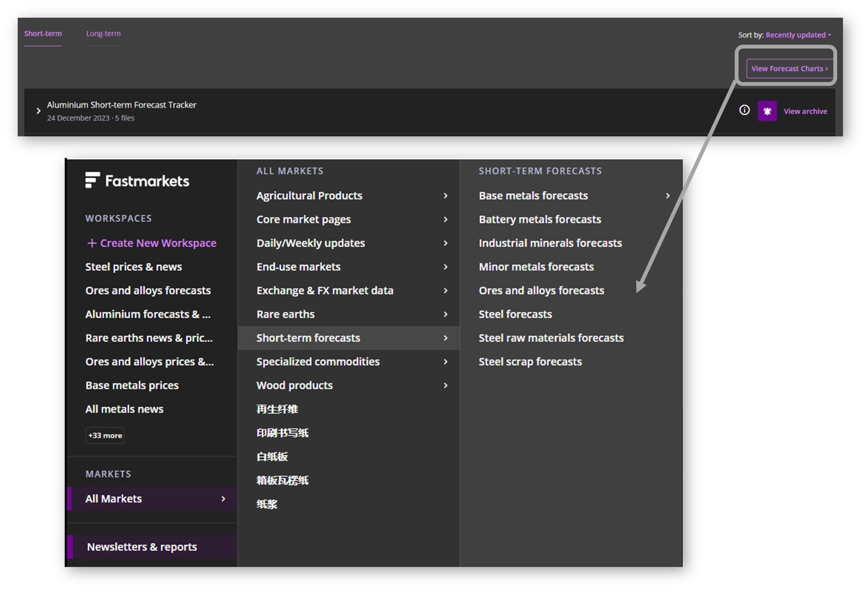868x592 pixels.
Task: Select All Markets in the sidebar
Action: (x=152, y=499)
